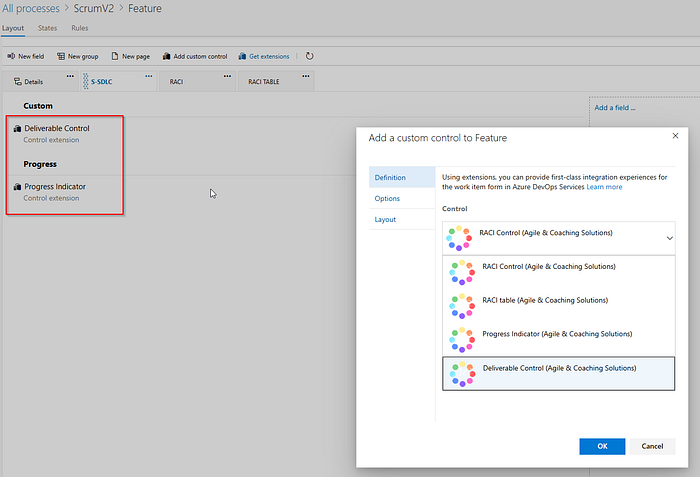The width and height of the screenshot is (700, 477).
Task: Click the New page icon
Action: coord(115,56)
